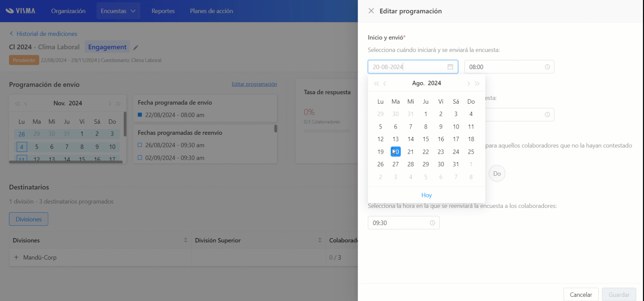Click the horizontal scrollbar under the Nov. 2024 calendar

point(66,162)
